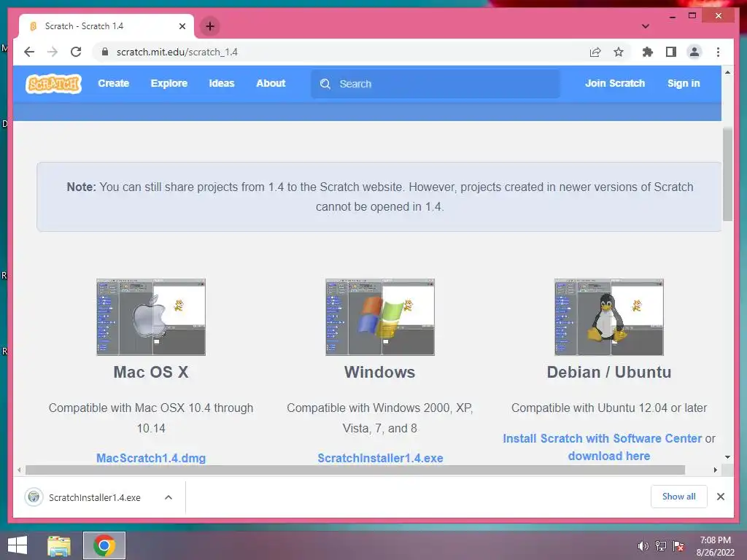Open File Explorer from the taskbar
This screenshot has width=747, height=560.
[59, 545]
